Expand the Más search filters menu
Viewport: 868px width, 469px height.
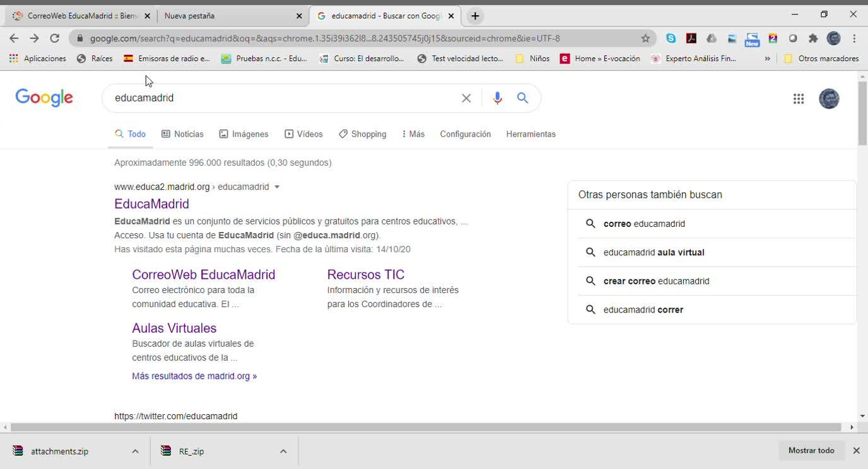tap(413, 134)
